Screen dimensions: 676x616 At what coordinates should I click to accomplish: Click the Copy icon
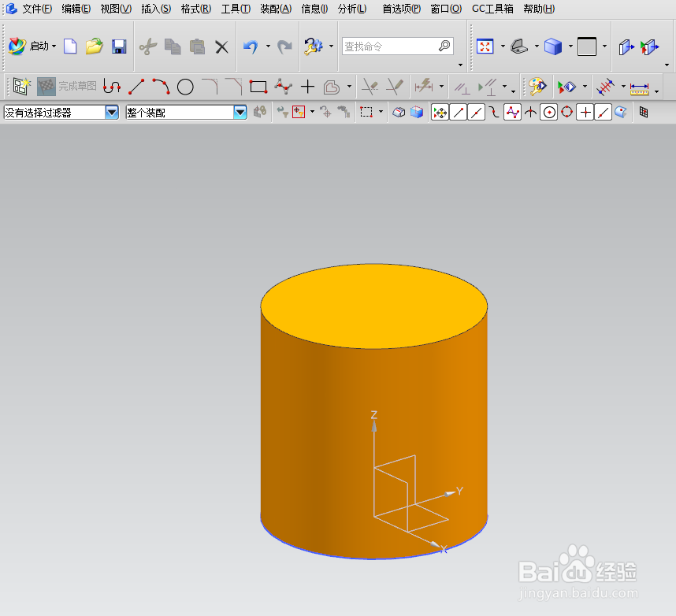tap(173, 46)
